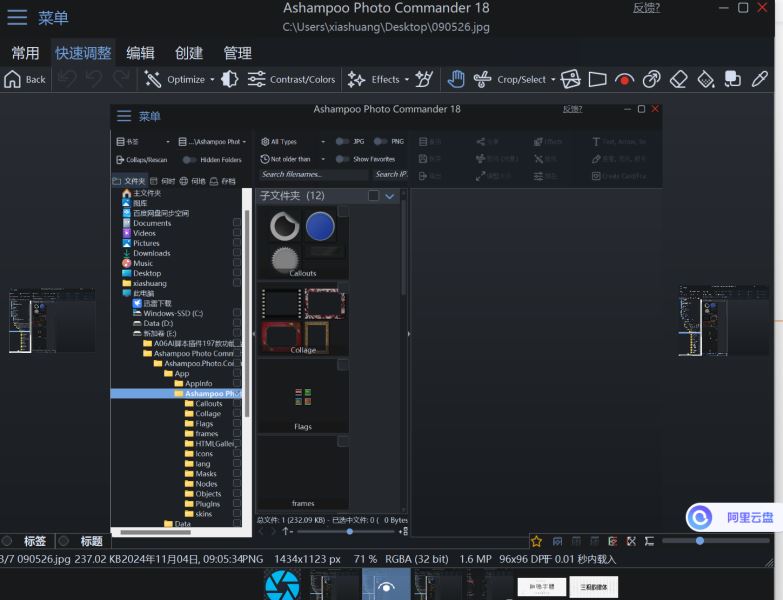
Task: Switch to the 编辑 tab
Action: [140, 52]
